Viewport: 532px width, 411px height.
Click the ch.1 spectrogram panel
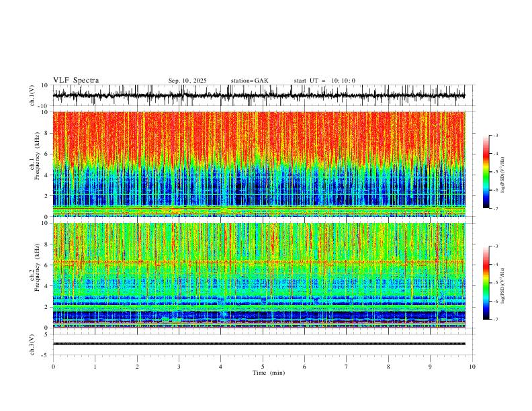(x=259, y=164)
